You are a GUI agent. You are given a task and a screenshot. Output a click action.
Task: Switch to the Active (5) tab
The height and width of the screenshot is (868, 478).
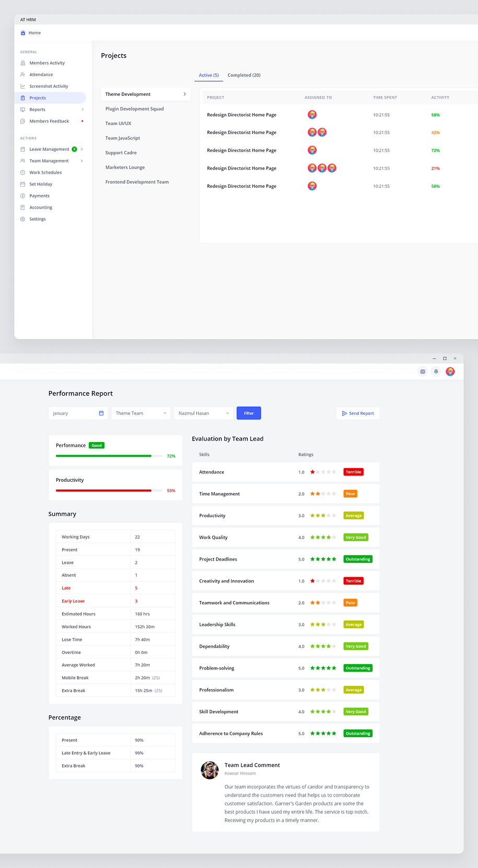[209, 75]
